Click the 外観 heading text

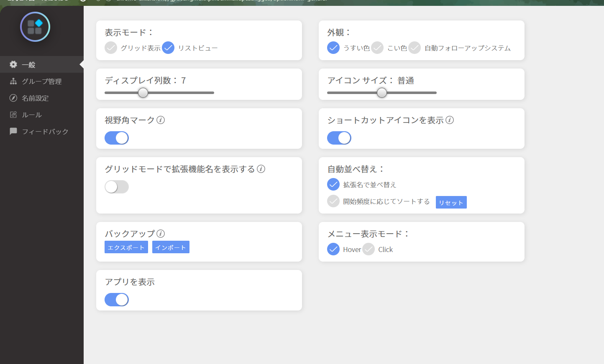[x=339, y=32]
